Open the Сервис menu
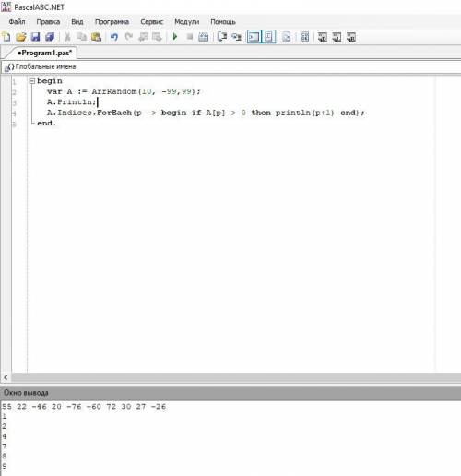Screen dimensions: 461x476 click(x=152, y=22)
